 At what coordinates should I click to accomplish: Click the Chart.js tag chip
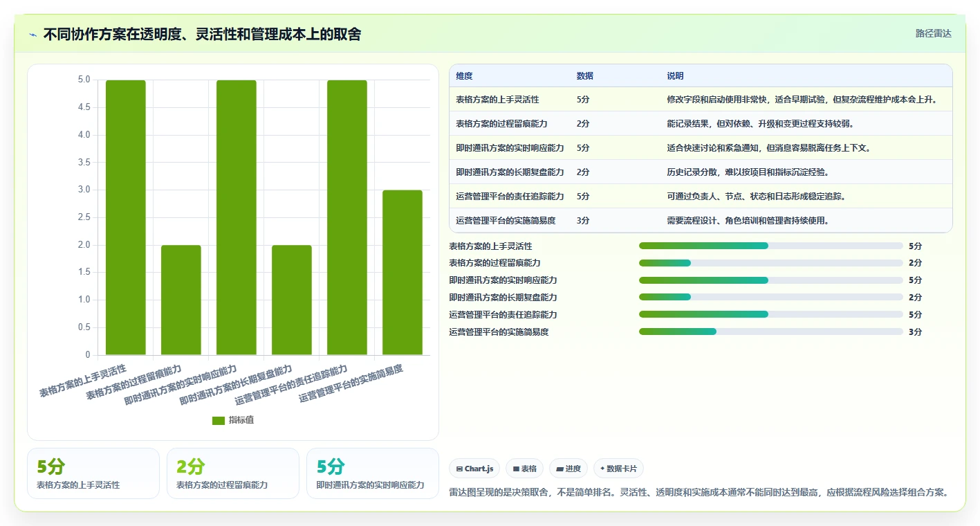coord(474,469)
